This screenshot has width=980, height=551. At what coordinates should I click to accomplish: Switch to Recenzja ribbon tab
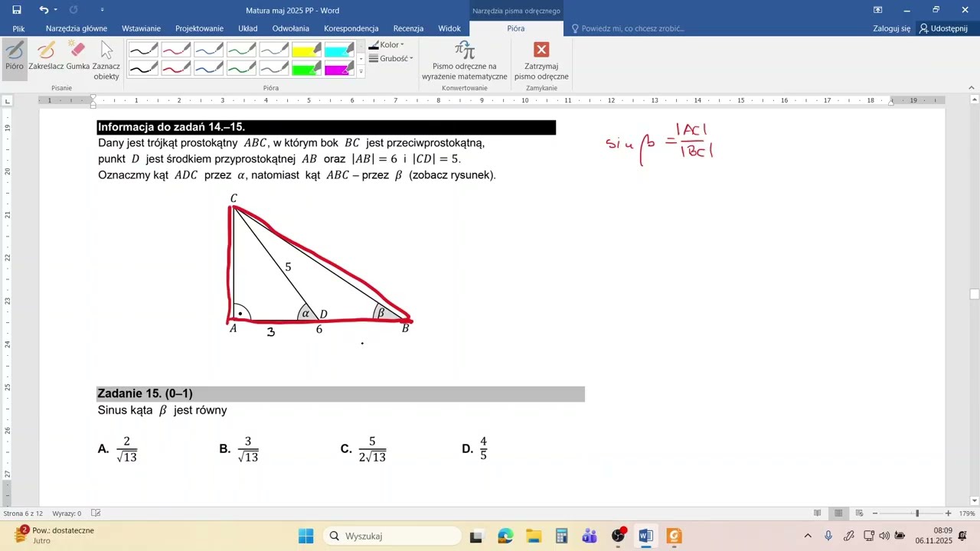pos(408,28)
